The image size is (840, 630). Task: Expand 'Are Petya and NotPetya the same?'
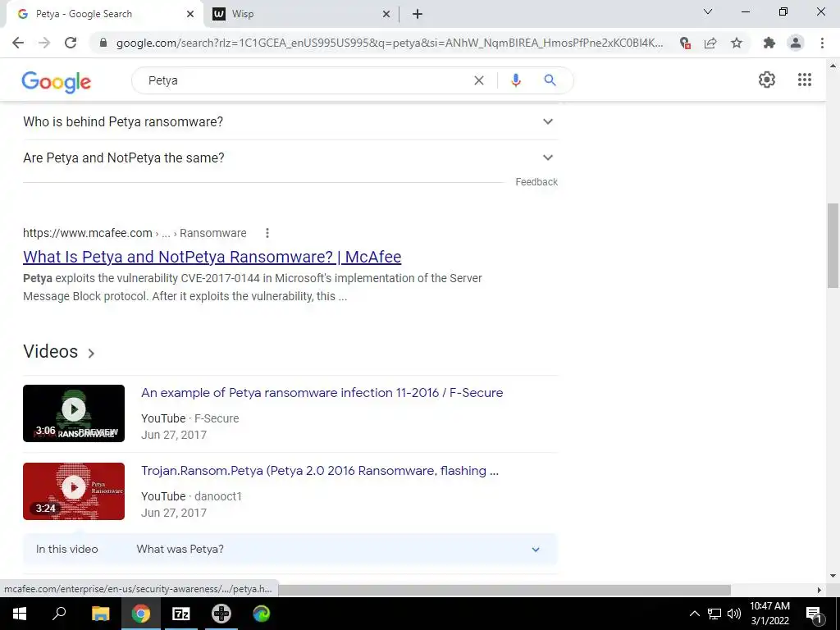[290, 158]
